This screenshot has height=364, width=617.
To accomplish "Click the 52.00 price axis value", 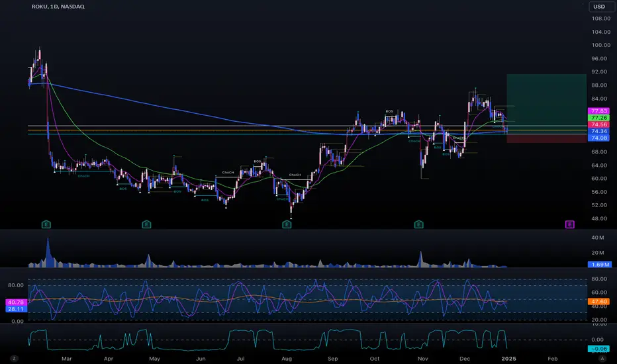I will click(x=599, y=205).
